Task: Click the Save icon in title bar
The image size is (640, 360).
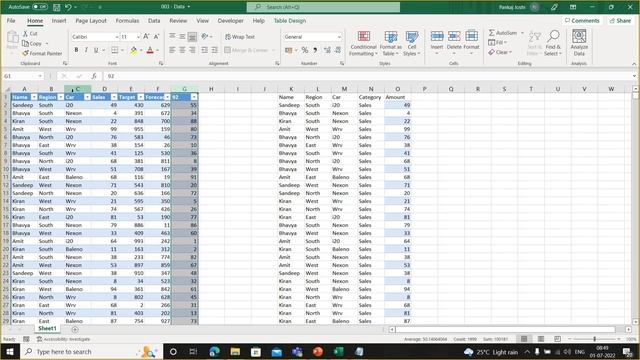Action: pos(57,7)
